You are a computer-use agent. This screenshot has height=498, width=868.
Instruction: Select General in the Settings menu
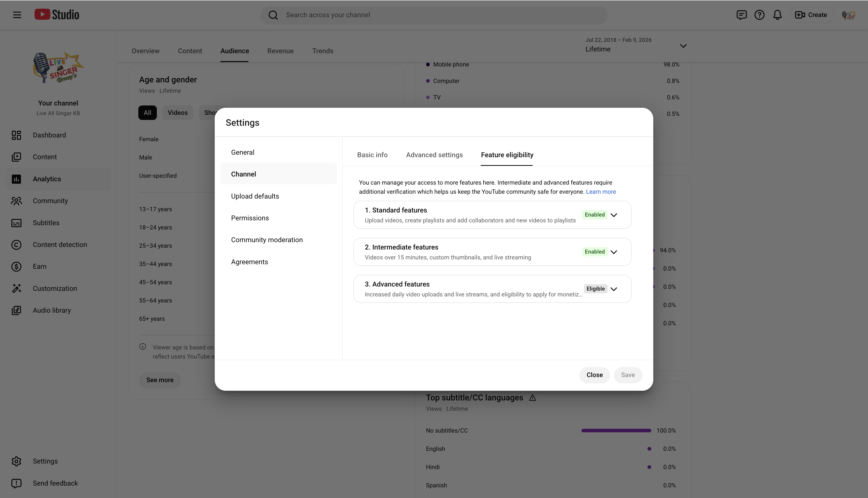coord(278,152)
